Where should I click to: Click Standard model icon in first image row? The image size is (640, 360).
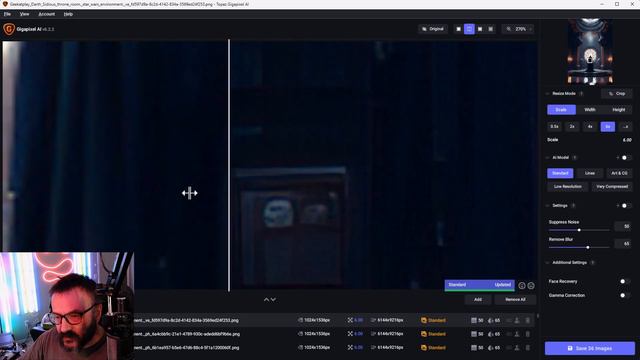(424, 320)
